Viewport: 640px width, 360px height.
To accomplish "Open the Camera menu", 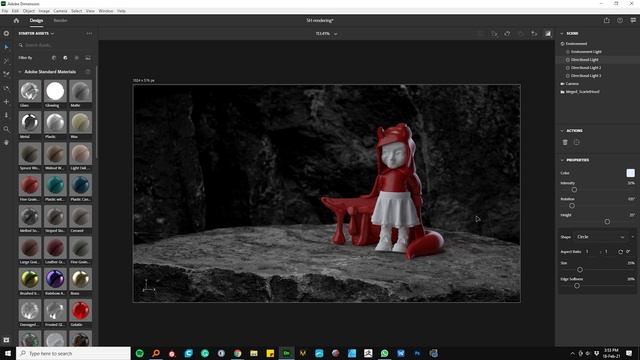I will pos(60,11).
